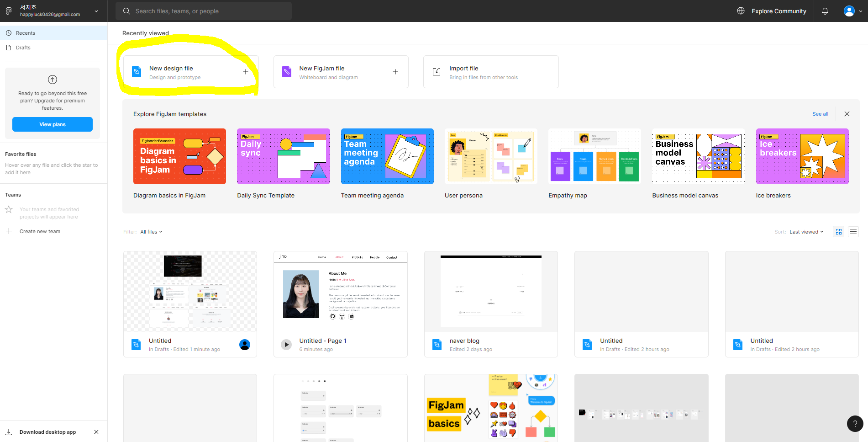Viewport: 868px width, 442px height.
Task: Click the upgrade arrow icon
Action: pyautogui.click(x=53, y=80)
